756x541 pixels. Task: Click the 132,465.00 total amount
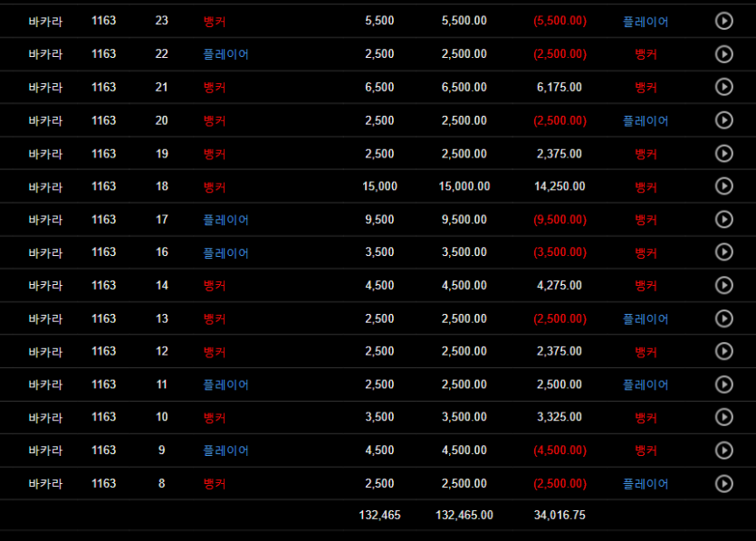[464, 515]
